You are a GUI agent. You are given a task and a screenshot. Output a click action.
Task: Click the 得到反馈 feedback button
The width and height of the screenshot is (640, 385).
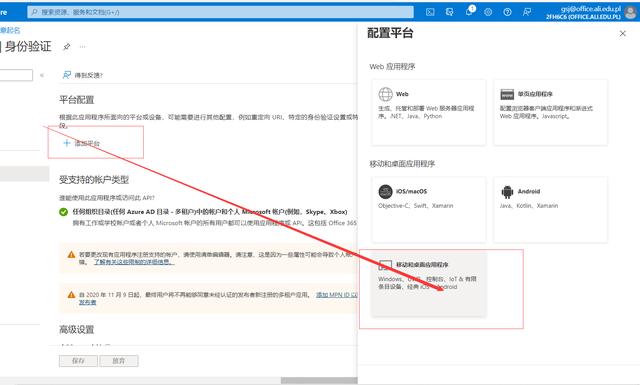(x=83, y=75)
